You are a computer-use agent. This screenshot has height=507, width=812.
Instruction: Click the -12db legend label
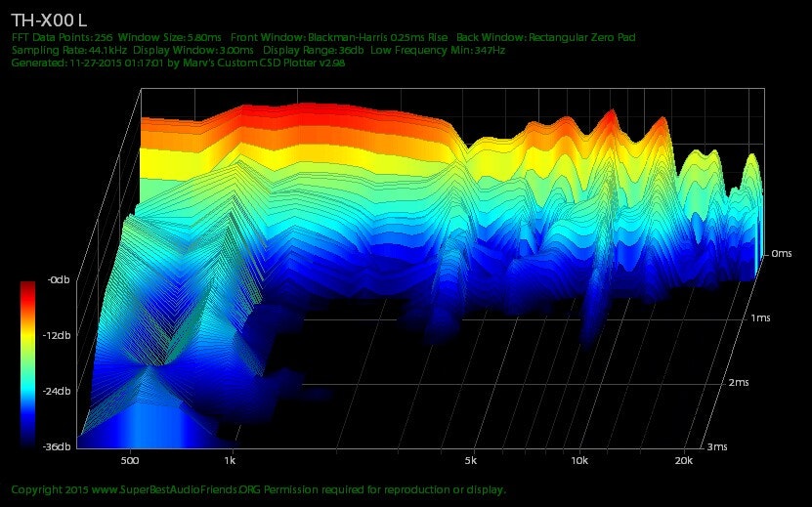[x=57, y=335]
